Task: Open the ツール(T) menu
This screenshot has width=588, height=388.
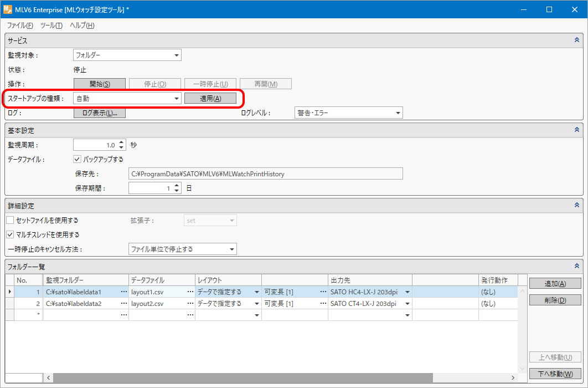Action: (51, 25)
